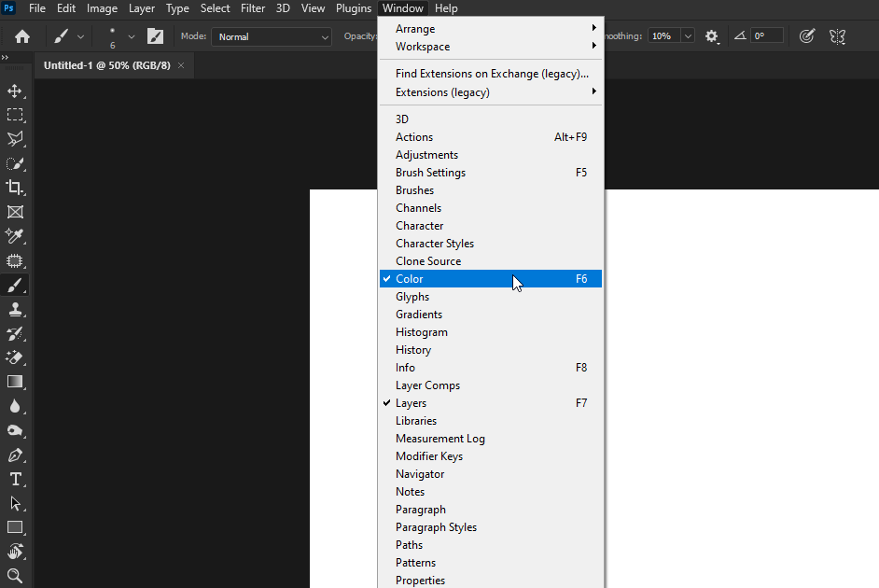Close the Window menu via its title
The image size is (879, 588).
[x=402, y=8]
